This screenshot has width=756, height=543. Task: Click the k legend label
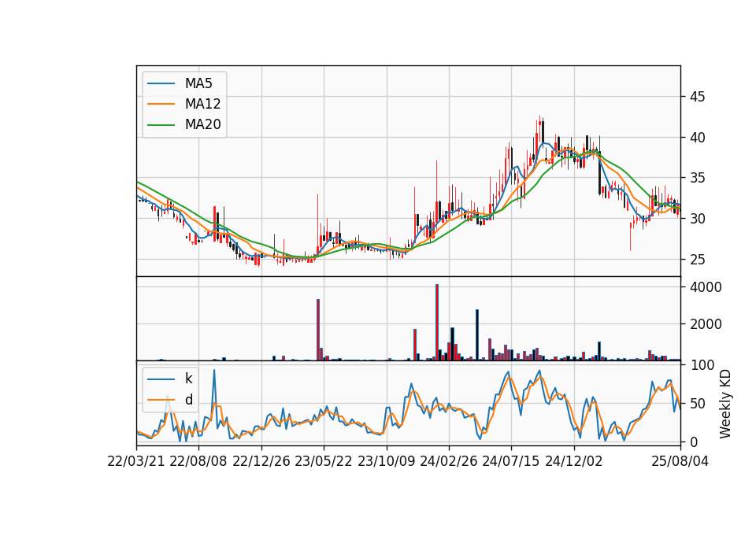[188, 379]
